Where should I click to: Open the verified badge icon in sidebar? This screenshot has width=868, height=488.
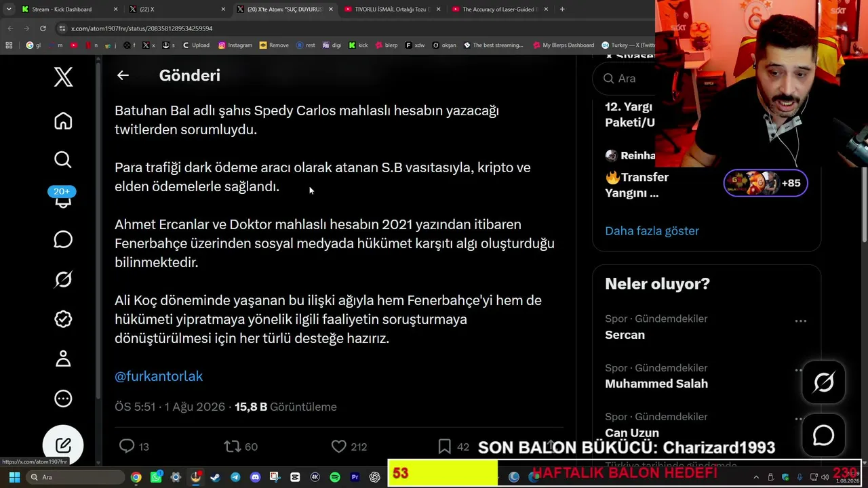(63, 319)
